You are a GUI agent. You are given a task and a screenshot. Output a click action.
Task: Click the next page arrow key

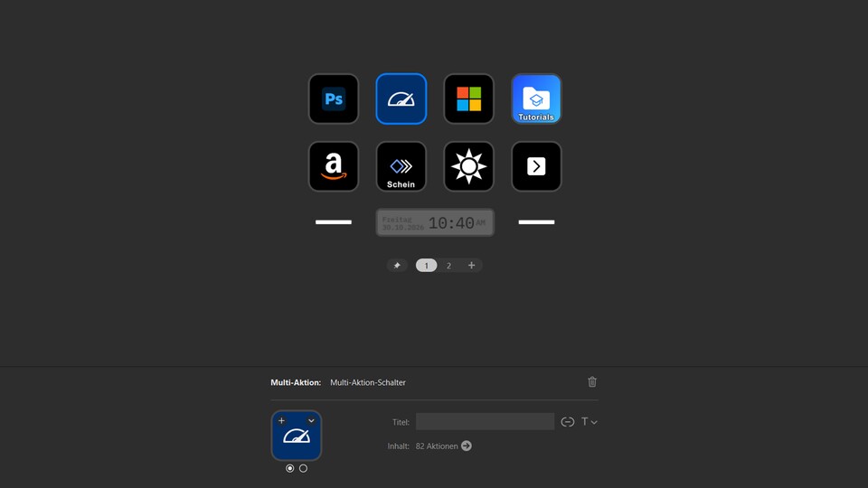pos(536,166)
